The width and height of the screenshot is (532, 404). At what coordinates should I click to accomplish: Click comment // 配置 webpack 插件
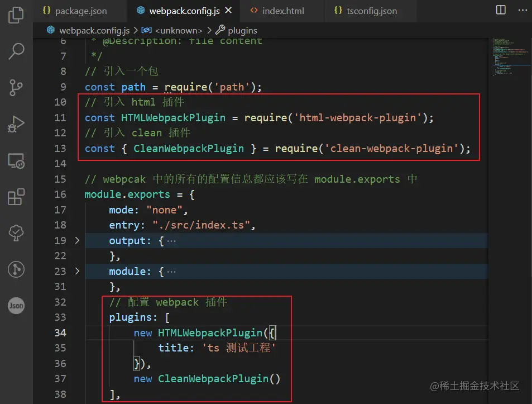point(168,302)
